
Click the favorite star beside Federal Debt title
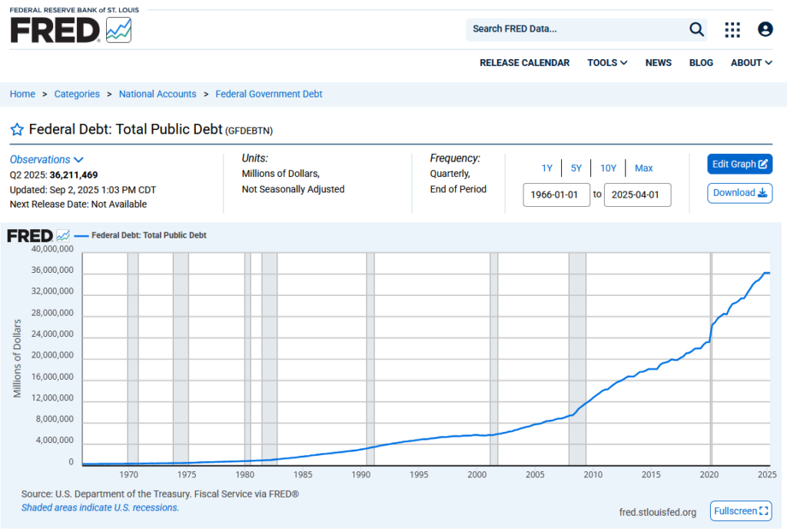[x=17, y=129]
